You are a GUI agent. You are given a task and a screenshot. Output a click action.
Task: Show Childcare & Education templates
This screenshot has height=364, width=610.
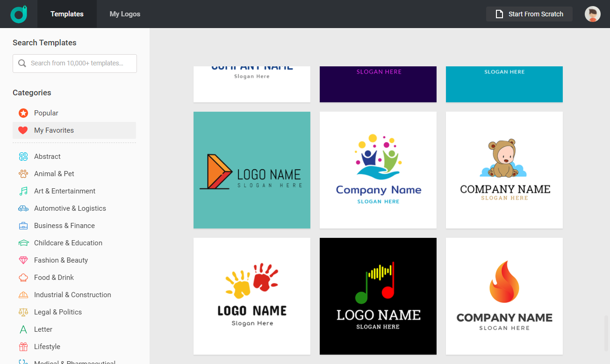74,243
